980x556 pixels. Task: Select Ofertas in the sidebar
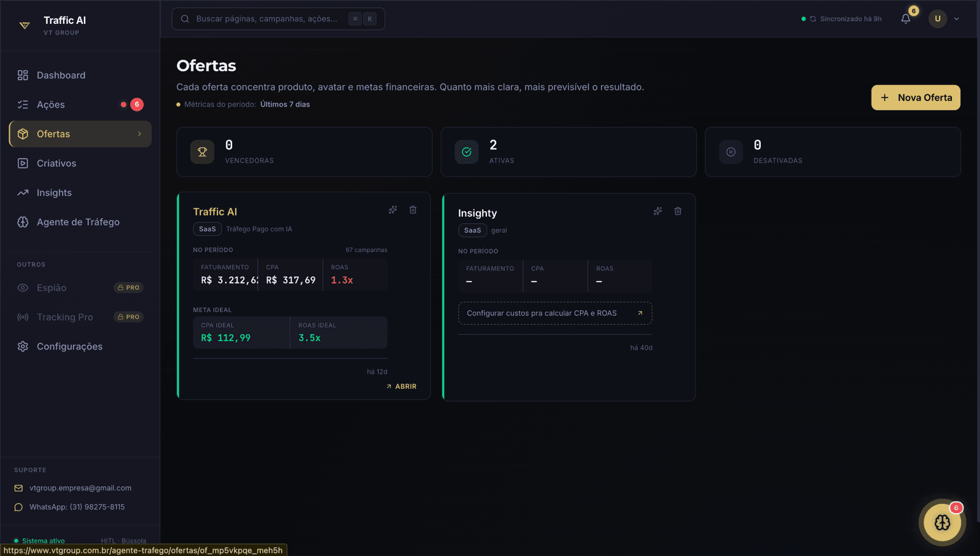click(x=80, y=134)
